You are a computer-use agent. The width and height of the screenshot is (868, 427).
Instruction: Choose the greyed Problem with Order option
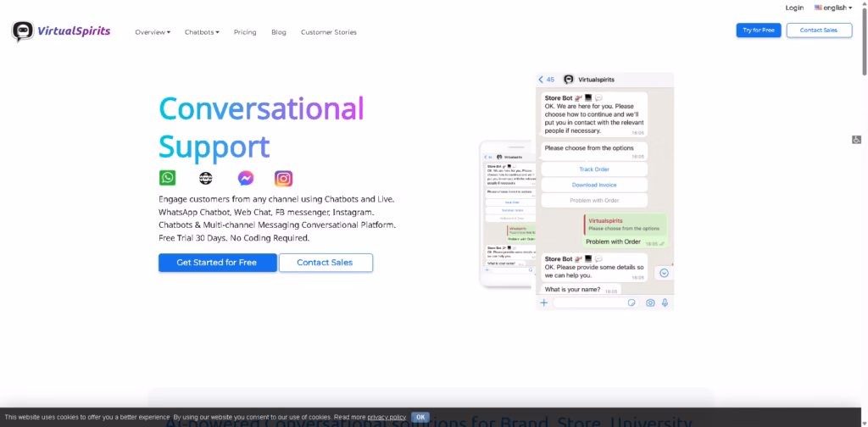tap(594, 200)
